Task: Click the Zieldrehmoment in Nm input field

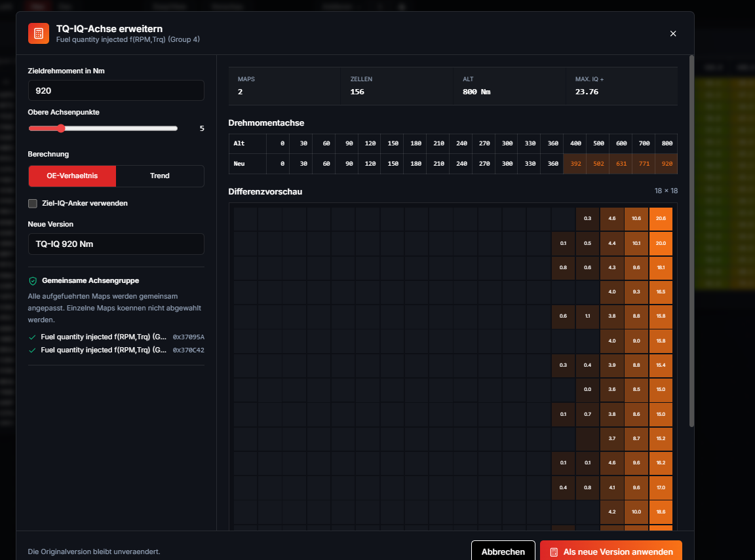Action: pos(116,90)
